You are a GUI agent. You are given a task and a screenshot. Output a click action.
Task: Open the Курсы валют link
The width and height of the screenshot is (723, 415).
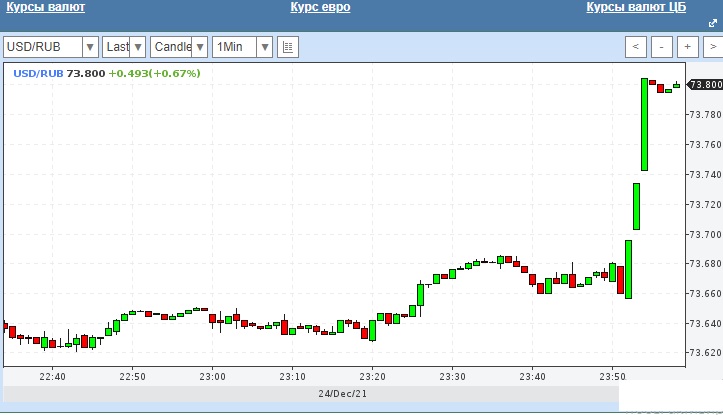[x=45, y=7]
